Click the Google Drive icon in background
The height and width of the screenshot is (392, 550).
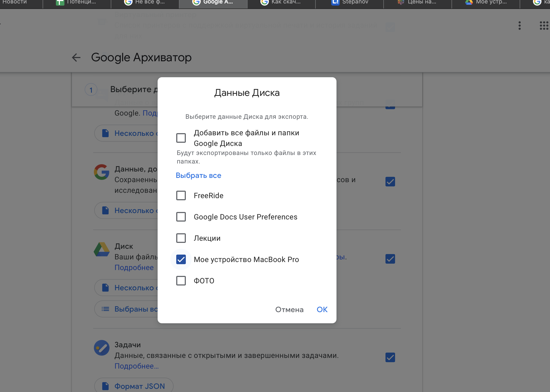tap(101, 251)
